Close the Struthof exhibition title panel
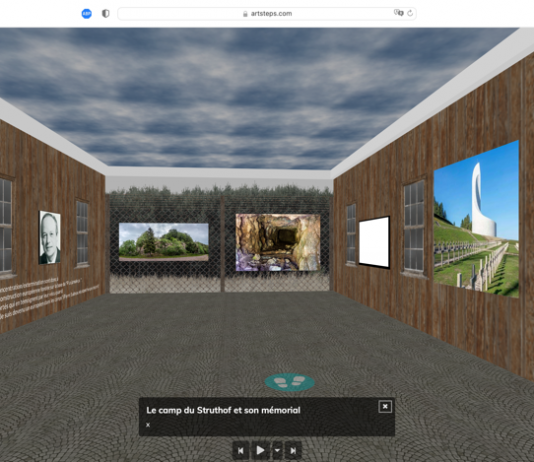This screenshot has width=534, height=462. 385,407
